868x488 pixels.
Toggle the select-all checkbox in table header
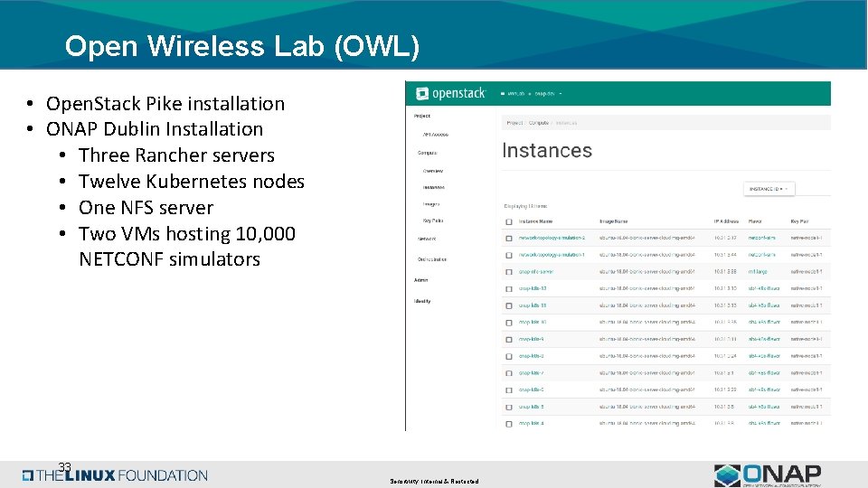pos(509,222)
